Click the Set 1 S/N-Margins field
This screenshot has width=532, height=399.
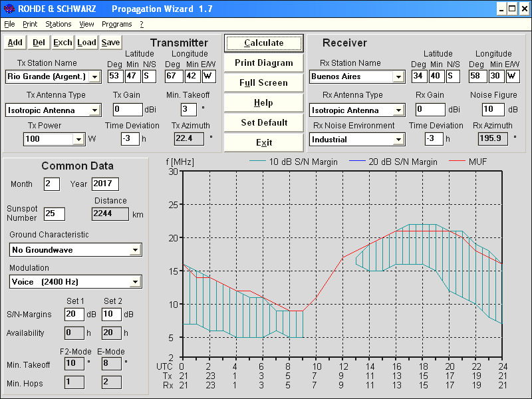tap(74, 314)
